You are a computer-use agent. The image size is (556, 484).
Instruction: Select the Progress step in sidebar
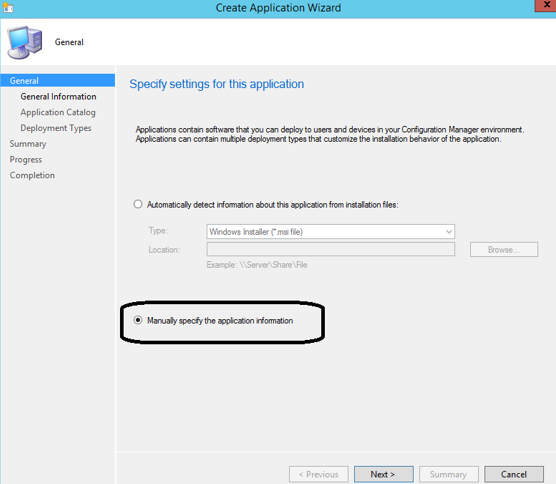pyautogui.click(x=26, y=160)
